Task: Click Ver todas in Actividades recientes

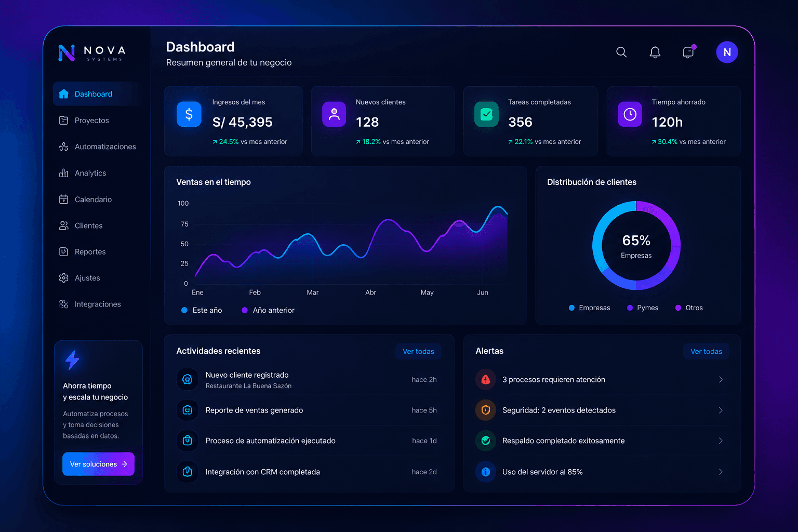Action: [418, 352]
